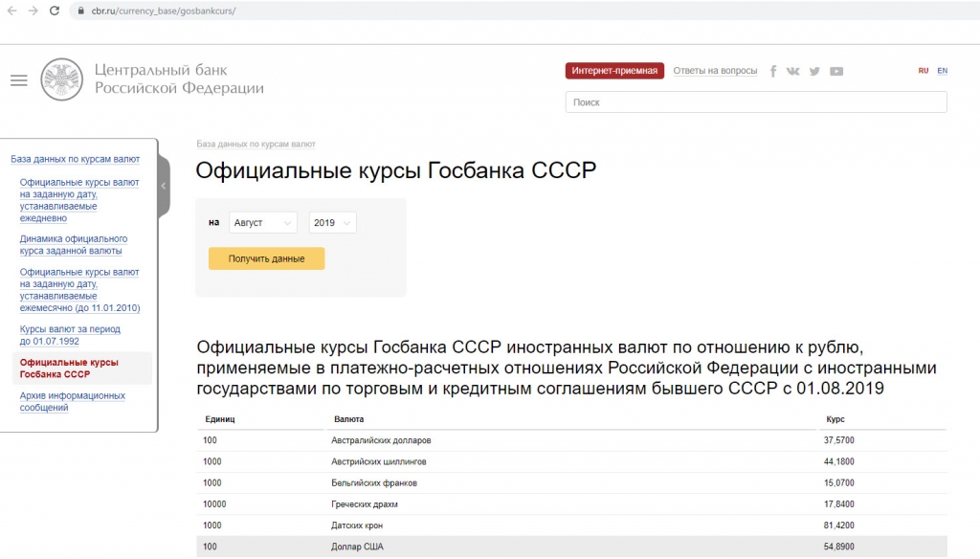Image resolution: width=980 pixels, height=559 pixels.
Task: Click the rate value 15,0700
Action: 838,482
